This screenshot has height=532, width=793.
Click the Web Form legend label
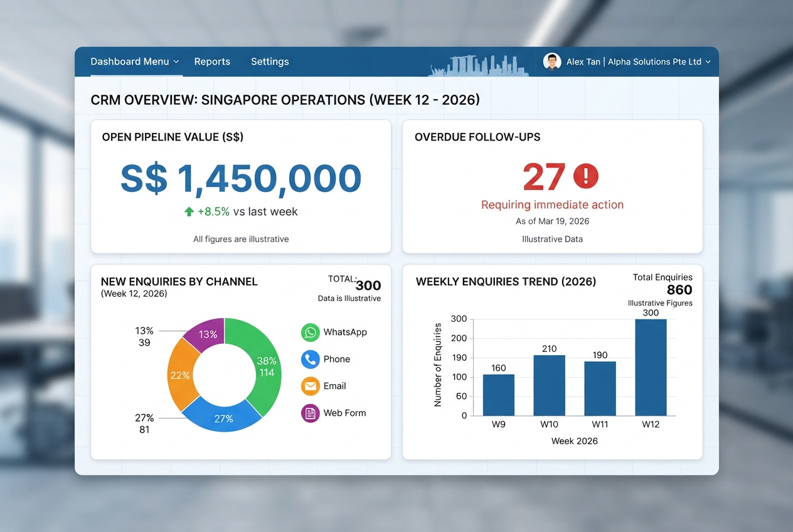point(345,413)
